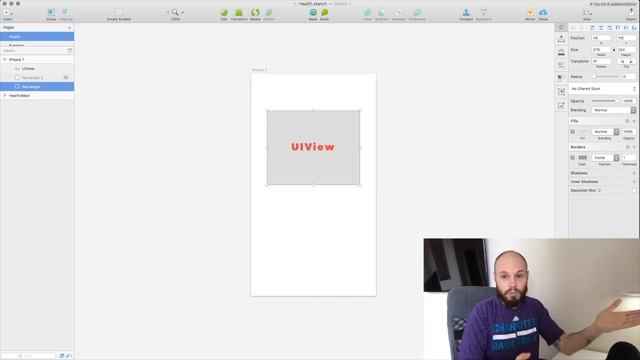Click the export icon in inspector sidebar
The image size is (640, 360).
pyautogui.click(x=561, y=39)
